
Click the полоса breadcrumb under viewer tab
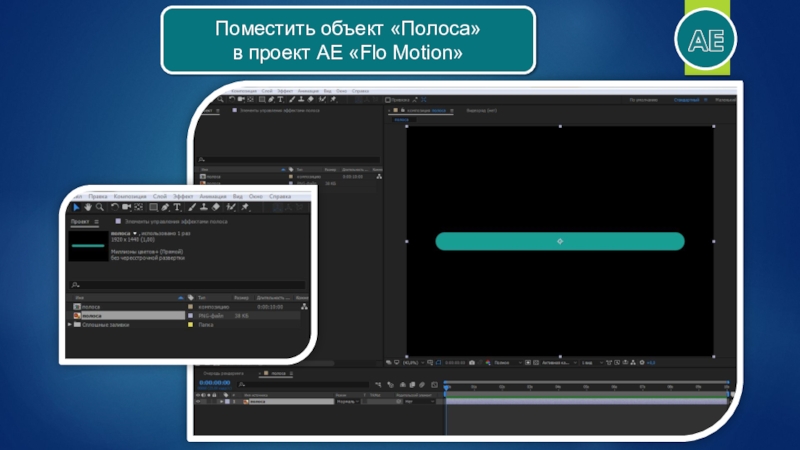point(402,120)
